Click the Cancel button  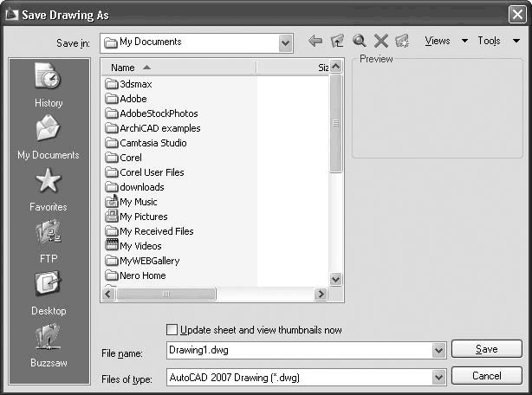[x=486, y=376]
